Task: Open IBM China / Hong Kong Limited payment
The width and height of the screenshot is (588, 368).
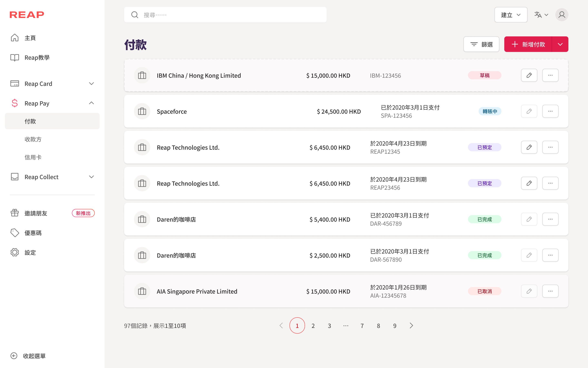Action: pyautogui.click(x=199, y=75)
